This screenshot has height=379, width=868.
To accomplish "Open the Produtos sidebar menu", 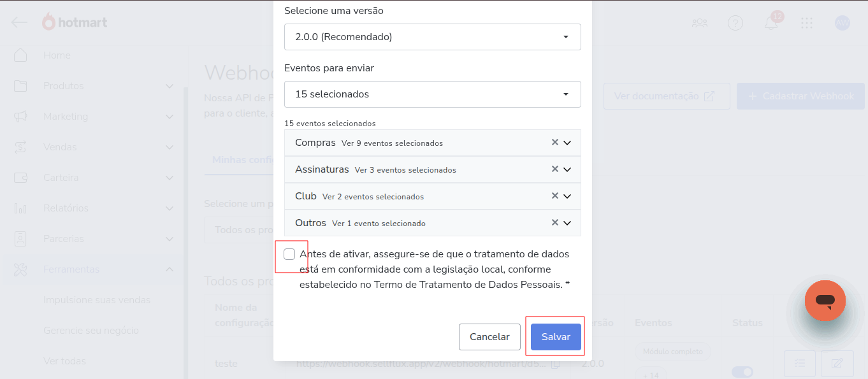I will [64, 86].
